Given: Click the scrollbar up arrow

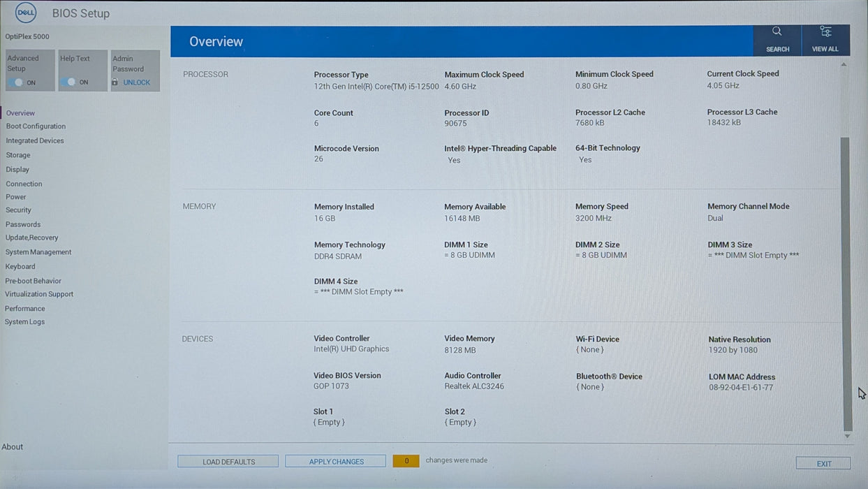Looking at the screenshot, I should pyautogui.click(x=844, y=64).
